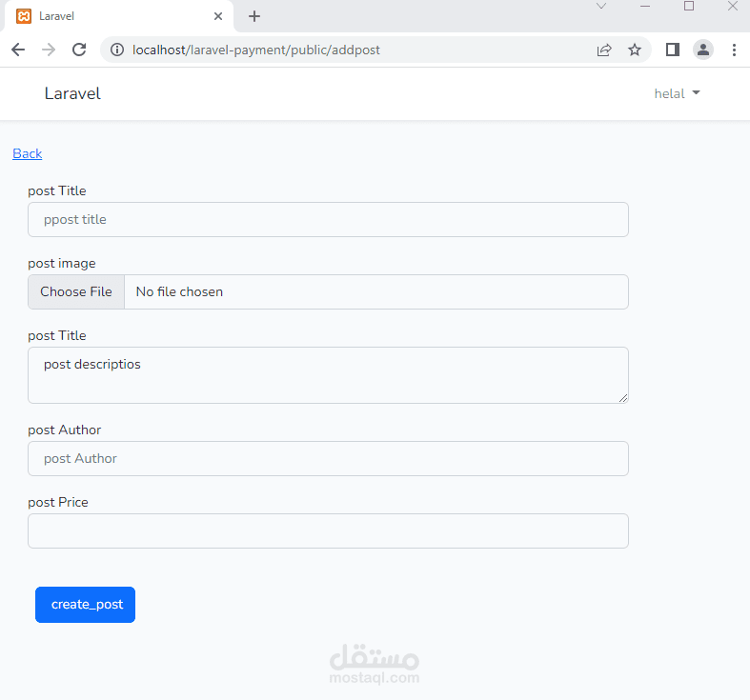Go back using browser back arrow
The image size is (750, 700).
(x=18, y=50)
